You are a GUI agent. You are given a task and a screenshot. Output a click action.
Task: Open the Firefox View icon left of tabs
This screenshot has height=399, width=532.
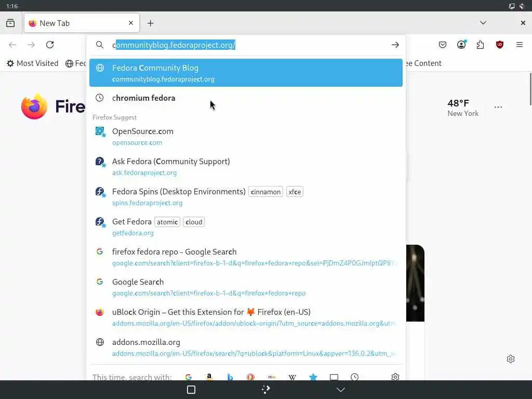click(x=10, y=23)
